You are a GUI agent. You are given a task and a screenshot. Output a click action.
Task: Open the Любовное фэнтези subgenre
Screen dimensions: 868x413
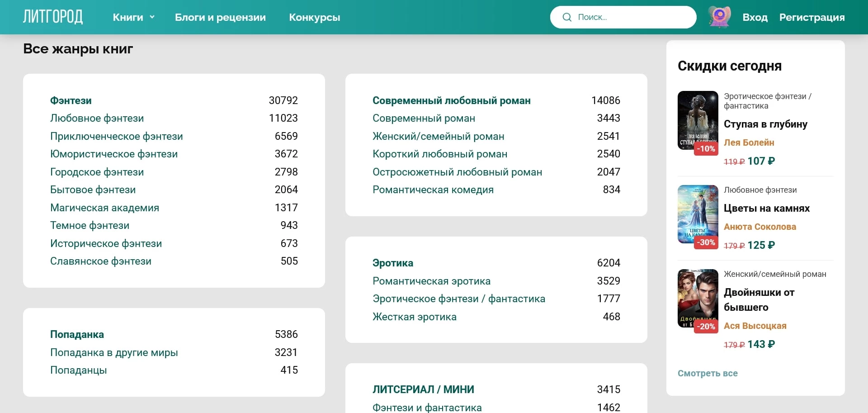click(x=97, y=118)
